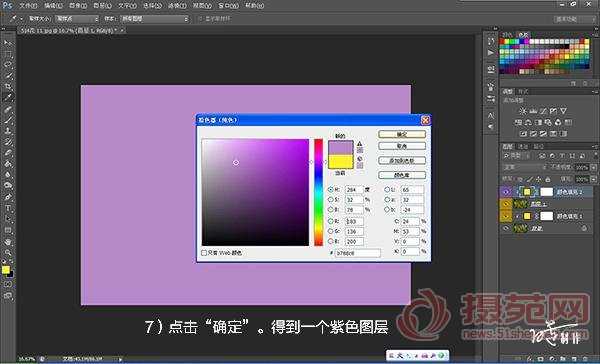Select the Pen tool

8,197
